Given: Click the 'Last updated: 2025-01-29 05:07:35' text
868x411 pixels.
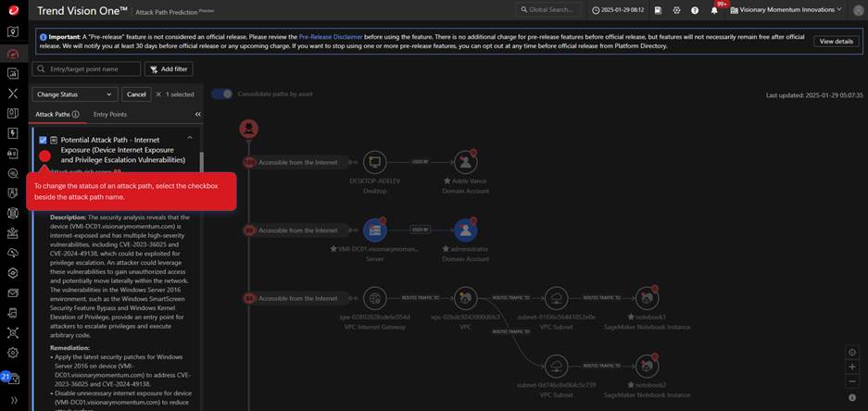Looking at the screenshot, I should tap(814, 95).
